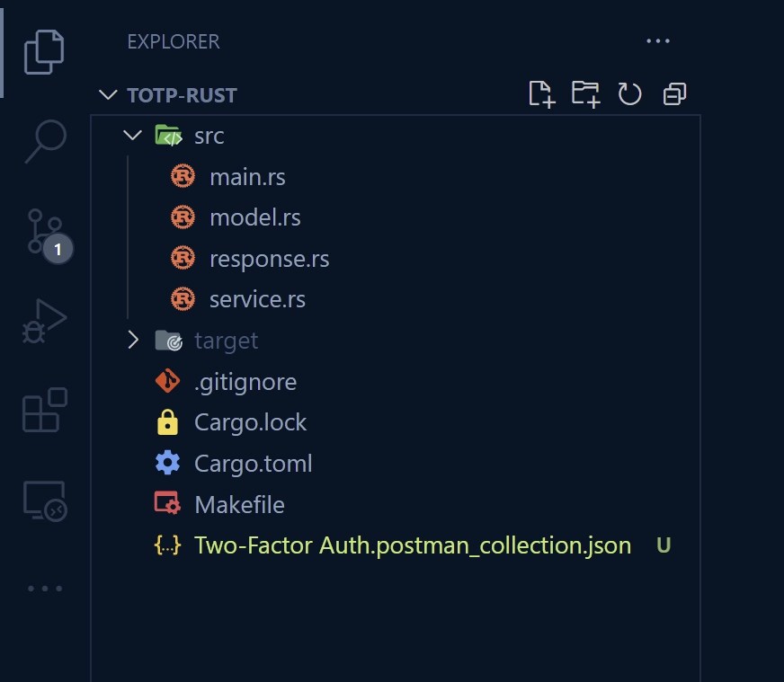Open the Makefile
Image resolution: width=784 pixels, height=682 pixels.
(238, 504)
